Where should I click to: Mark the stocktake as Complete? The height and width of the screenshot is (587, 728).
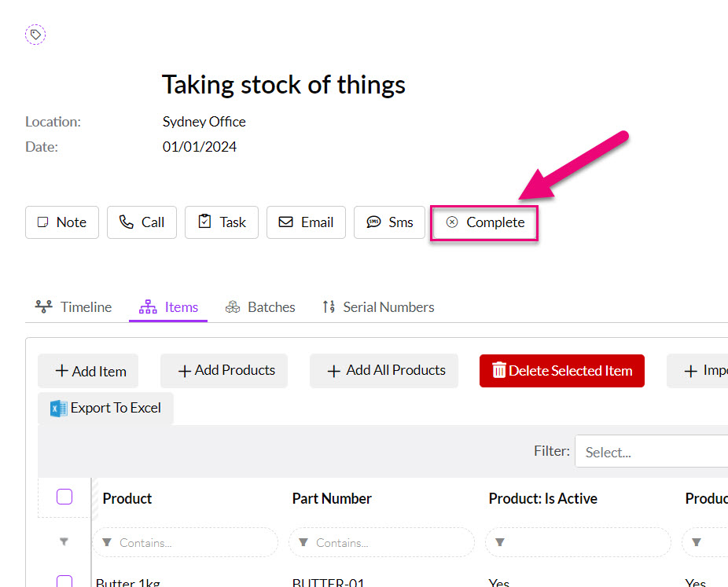pyautogui.click(x=484, y=222)
